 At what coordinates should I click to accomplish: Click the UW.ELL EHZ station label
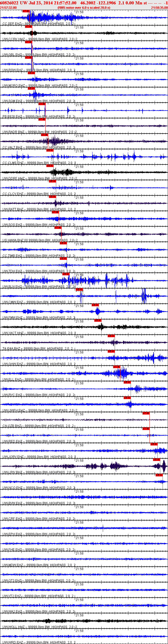[x=12, y=379]
